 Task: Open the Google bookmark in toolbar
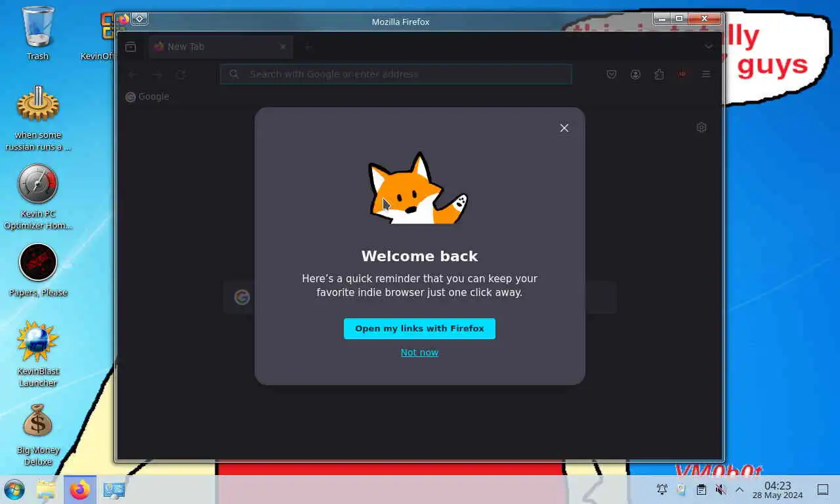pyautogui.click(x=148, y=96)
